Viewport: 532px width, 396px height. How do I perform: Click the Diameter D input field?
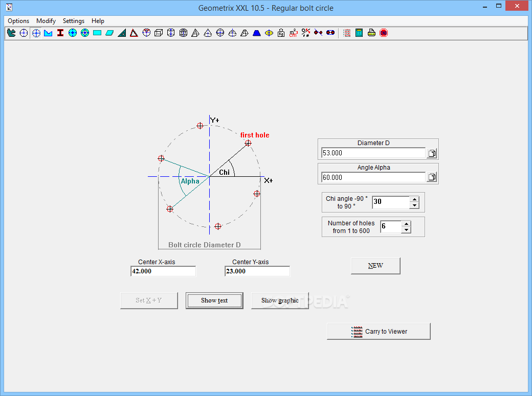coord(373,153)
